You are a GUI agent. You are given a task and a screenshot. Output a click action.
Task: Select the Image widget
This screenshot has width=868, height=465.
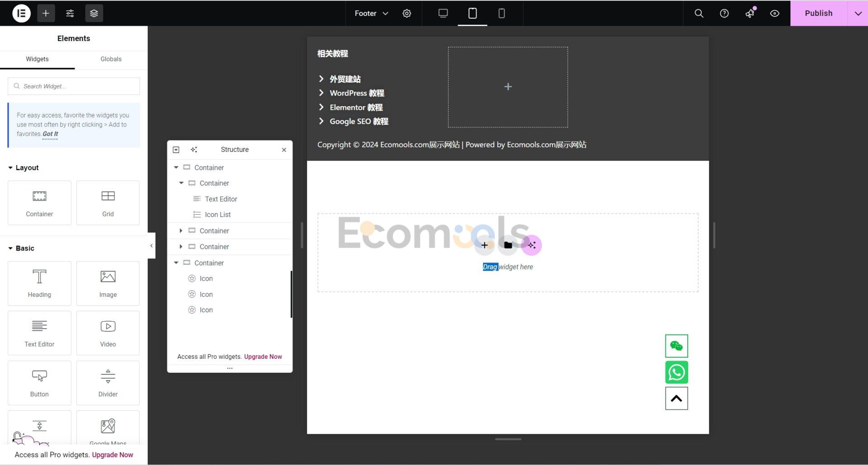coord(108,283)
